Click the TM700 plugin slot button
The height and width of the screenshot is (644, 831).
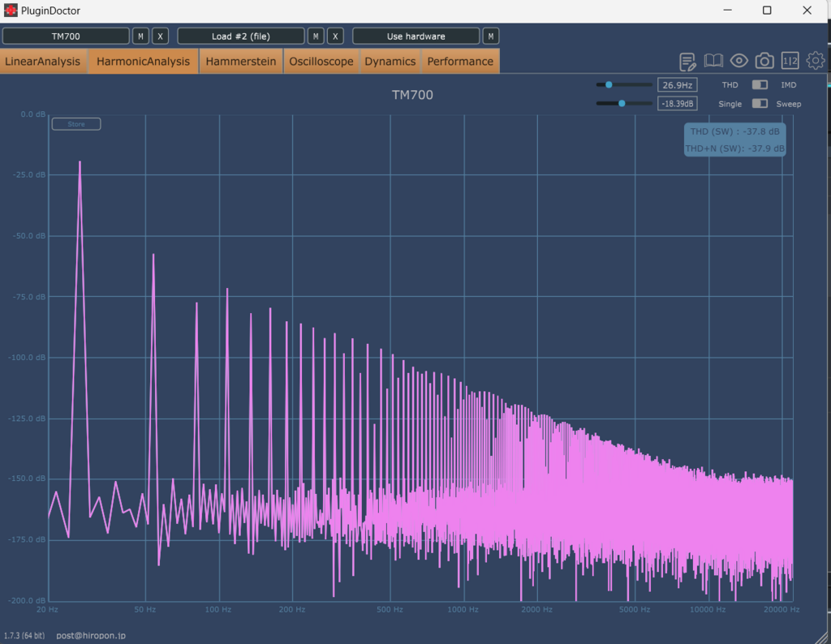66,36
